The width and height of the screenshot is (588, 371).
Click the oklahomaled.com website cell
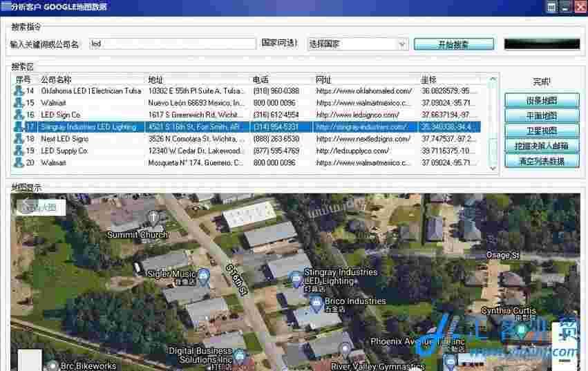(x=364, y=91)
